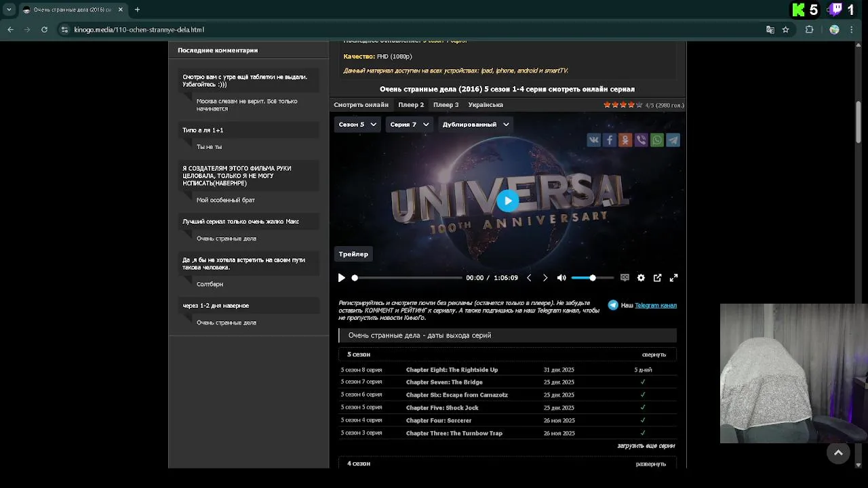Open the 'Сезон 5' season dropdown
This screenshot has width=868, height=488.
357,125
